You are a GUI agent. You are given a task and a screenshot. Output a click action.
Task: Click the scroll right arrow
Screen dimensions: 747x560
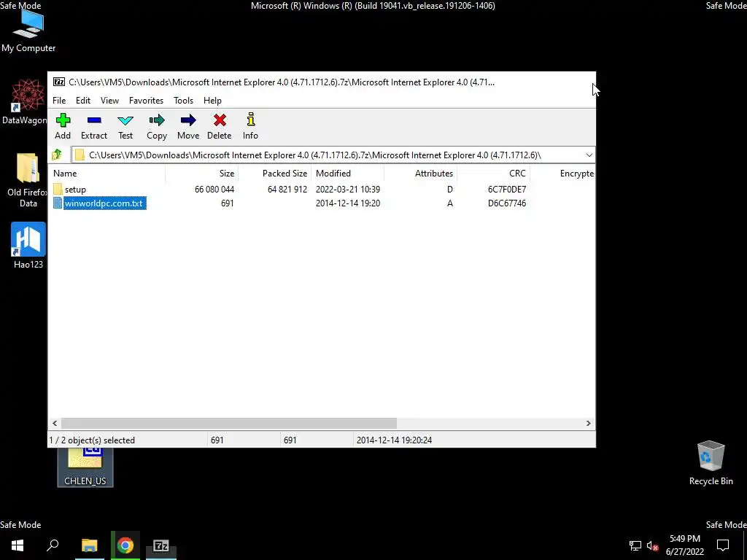(x=589, y=424)
